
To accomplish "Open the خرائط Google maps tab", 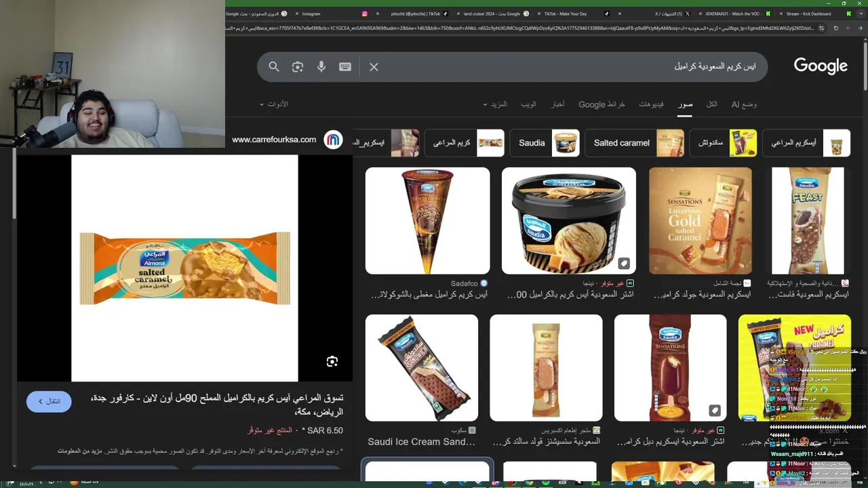I will click(x=601, y=104).
